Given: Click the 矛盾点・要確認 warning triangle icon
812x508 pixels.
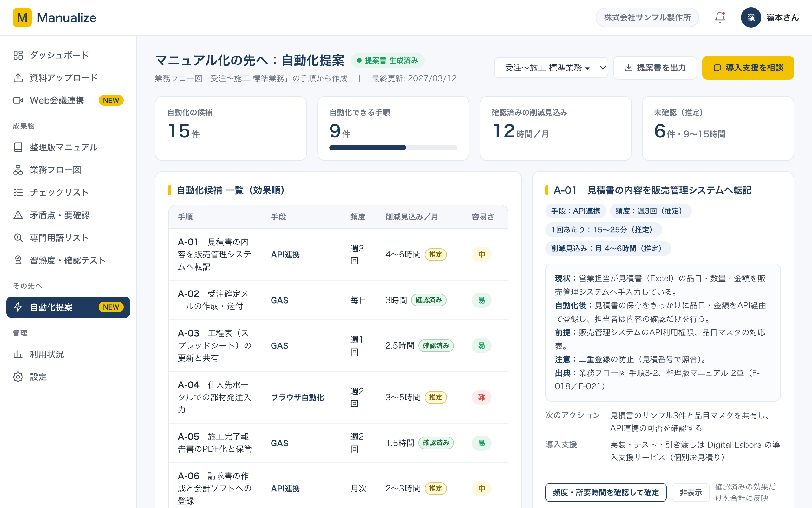Looking at the screenshot, I should click(x=18, y=215).
